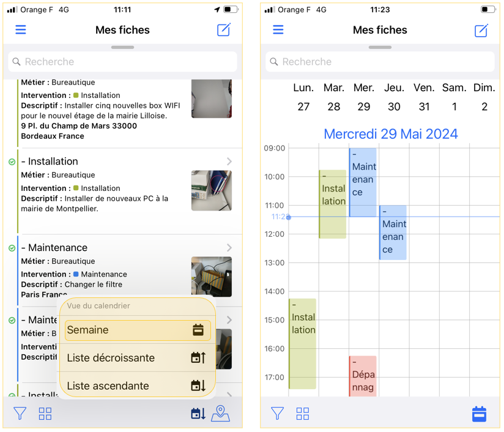The height and width of the screenshot is (432, 504).
Task: Expand Maintenance fiche chevron
Action: tap(229, 248)
